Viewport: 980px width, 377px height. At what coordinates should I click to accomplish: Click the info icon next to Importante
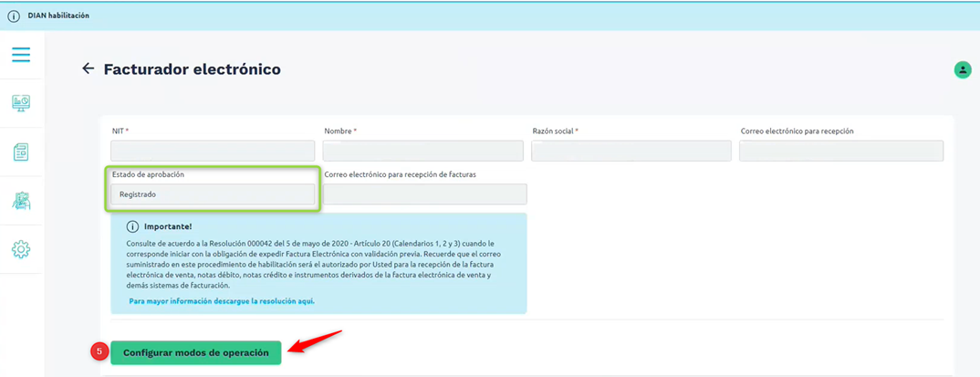tap(132, 226)
